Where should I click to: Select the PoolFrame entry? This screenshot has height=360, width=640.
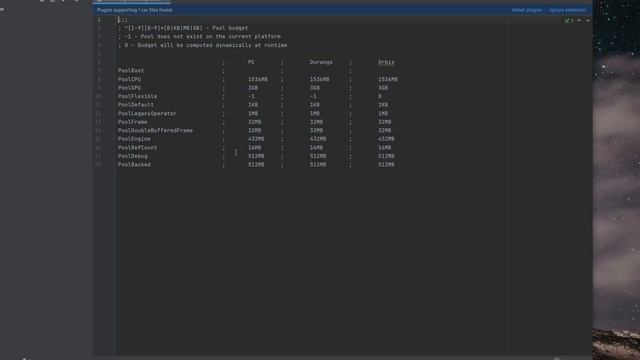coord(133,122)
